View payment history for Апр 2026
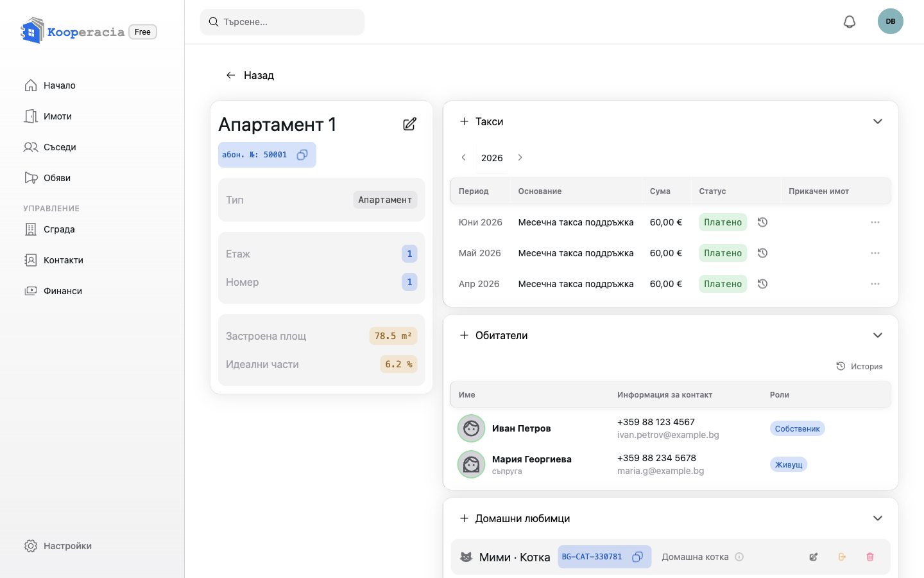The width and height of the screenshot is (924, 578). (762, 284)
